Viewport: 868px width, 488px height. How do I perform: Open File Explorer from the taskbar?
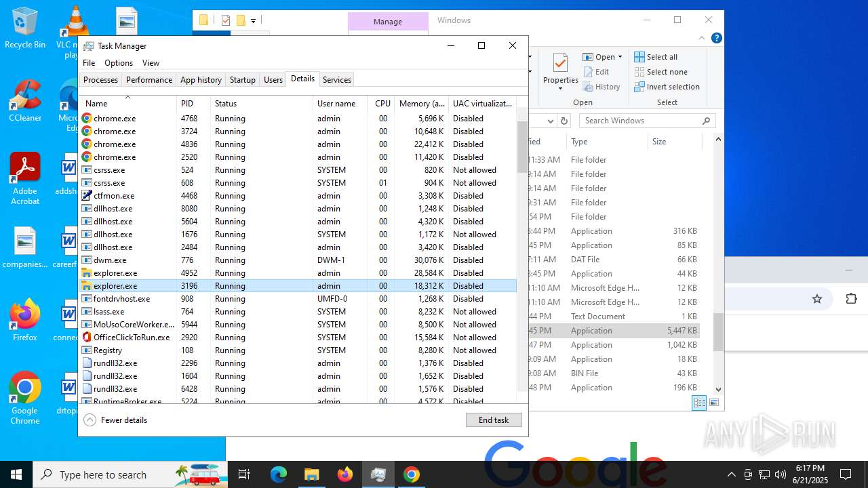click(311, 474)
